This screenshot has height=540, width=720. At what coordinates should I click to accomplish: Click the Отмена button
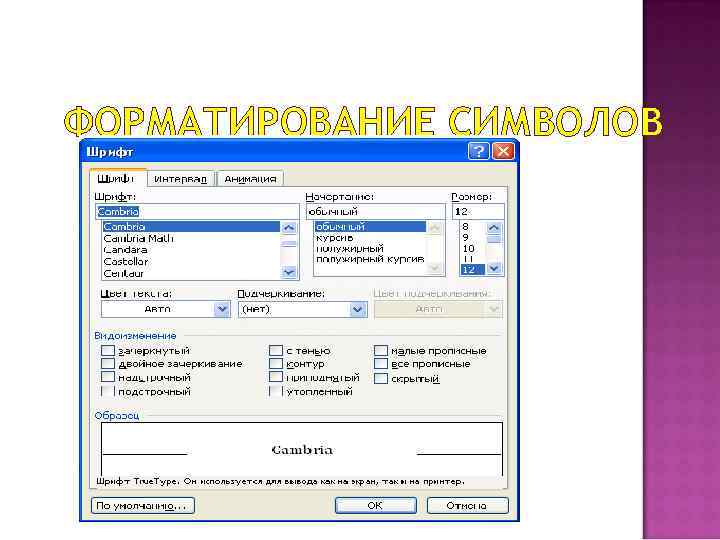click(x=467, y=506)
